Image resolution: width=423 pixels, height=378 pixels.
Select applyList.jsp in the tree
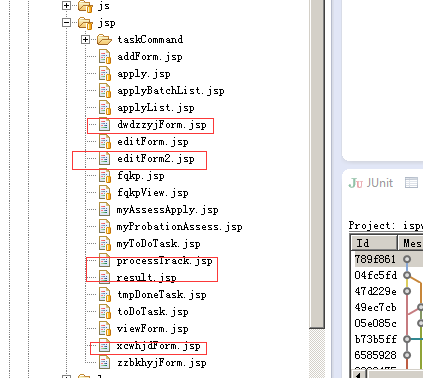click(x=156, y=108)
